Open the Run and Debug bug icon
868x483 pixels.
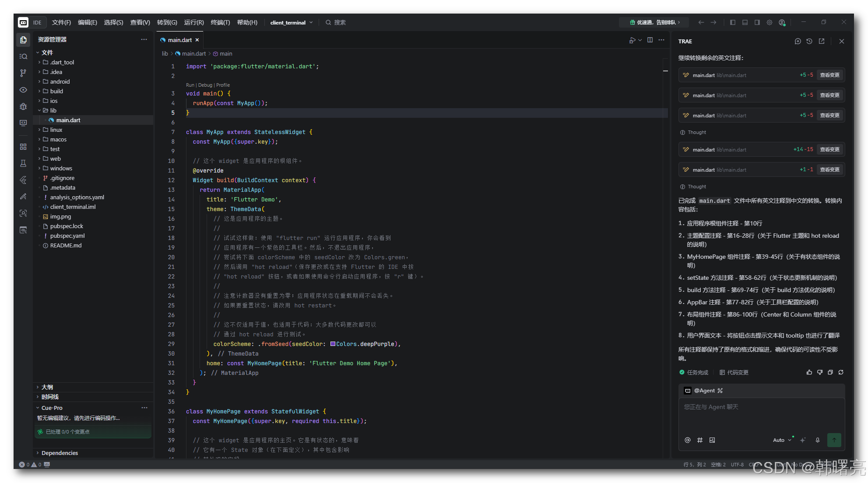(23, 106)
